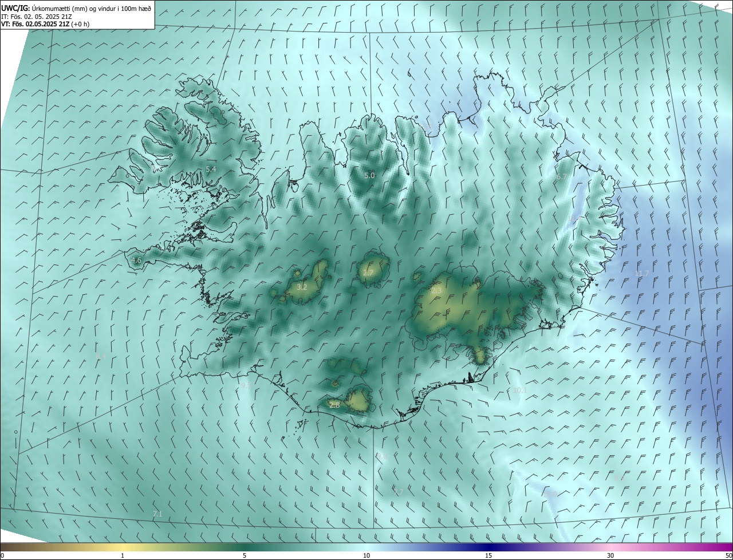
Task: Click the 5.4 value over the Westfjords
Action: (211, 169)
